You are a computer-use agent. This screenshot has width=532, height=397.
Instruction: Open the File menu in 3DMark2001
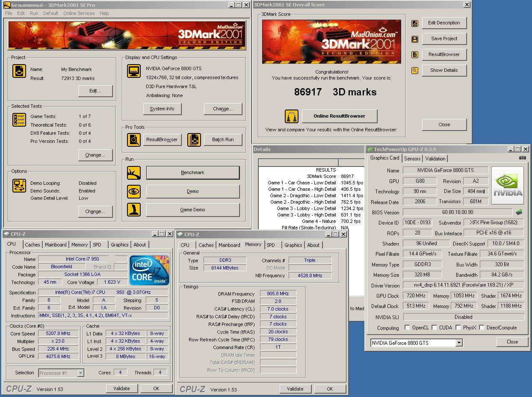tap(9, 13)
